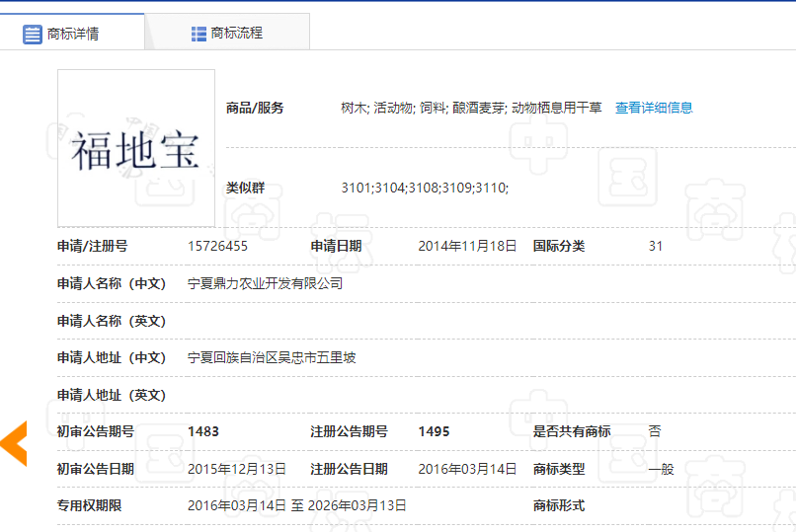Click registration number 15726455
The width and height of the screenshot is (796, 532).
pos(217,246)
